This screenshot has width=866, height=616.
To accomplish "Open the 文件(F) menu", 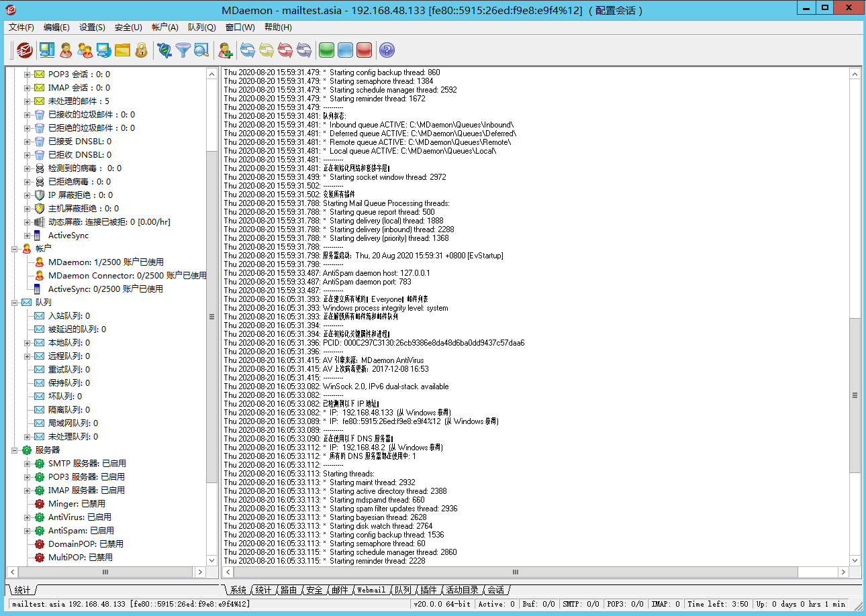I will (x=21, y=28).
